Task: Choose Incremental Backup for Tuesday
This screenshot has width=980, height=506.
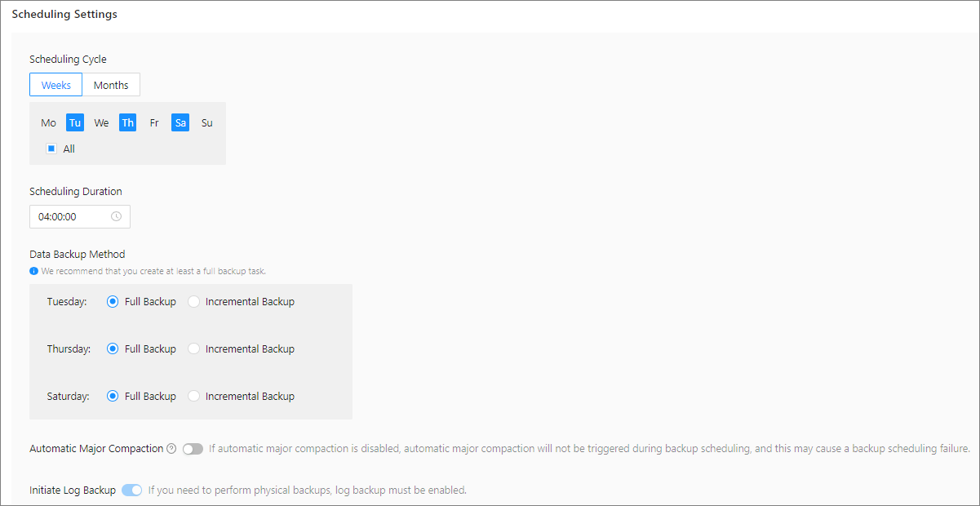Action: coord(193,302)
